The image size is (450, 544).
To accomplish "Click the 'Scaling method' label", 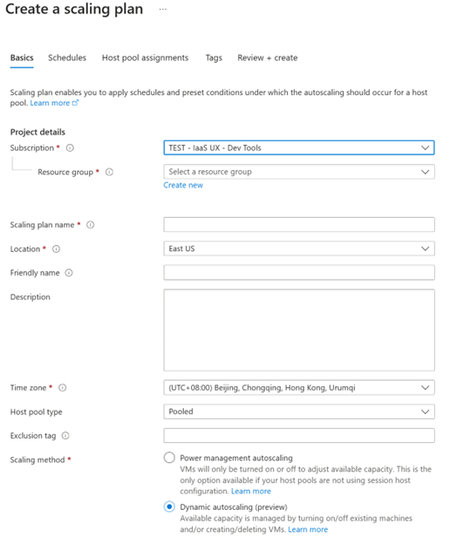I will (x=37, y=460).
